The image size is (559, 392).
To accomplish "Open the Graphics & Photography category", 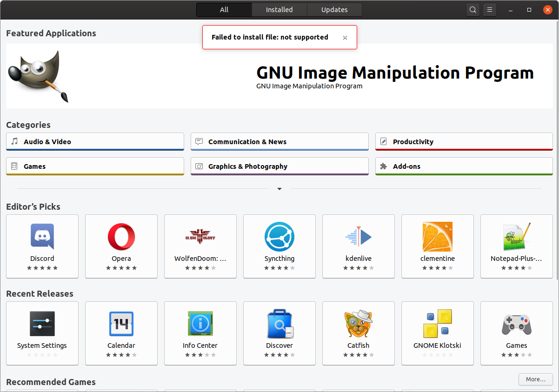I will (x=279, y=166).
